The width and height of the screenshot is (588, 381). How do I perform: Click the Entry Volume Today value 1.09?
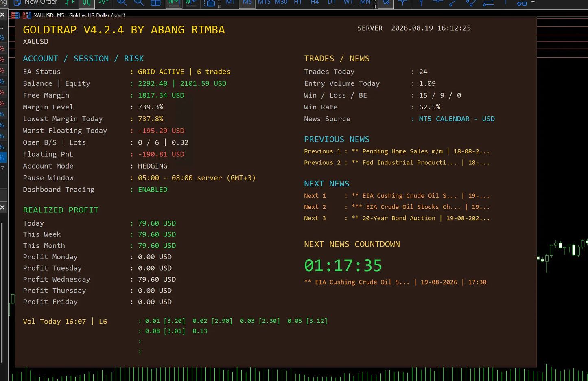point(427,83)
